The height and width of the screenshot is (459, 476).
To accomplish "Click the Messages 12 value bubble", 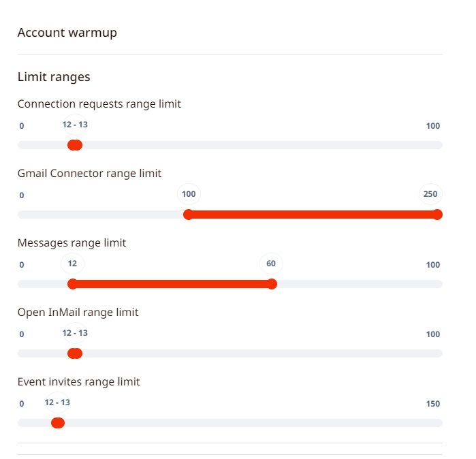I will (x=72, y=264).
